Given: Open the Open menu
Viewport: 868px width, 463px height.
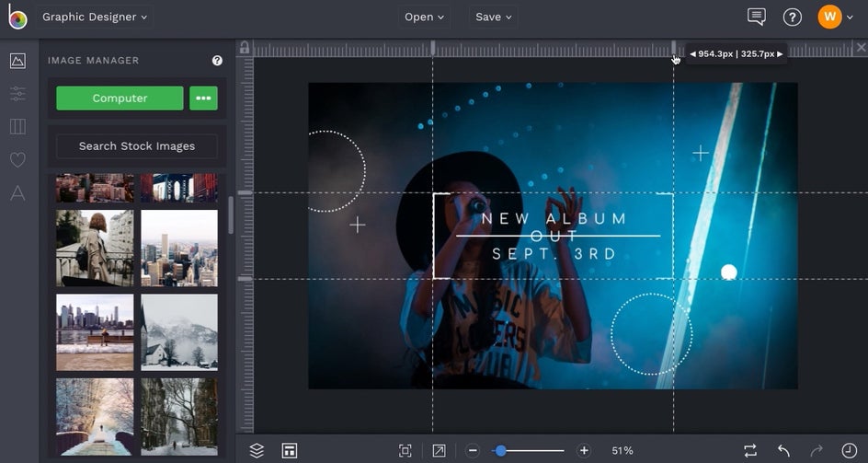Looking at the screenshot, I should click(424, 17).
